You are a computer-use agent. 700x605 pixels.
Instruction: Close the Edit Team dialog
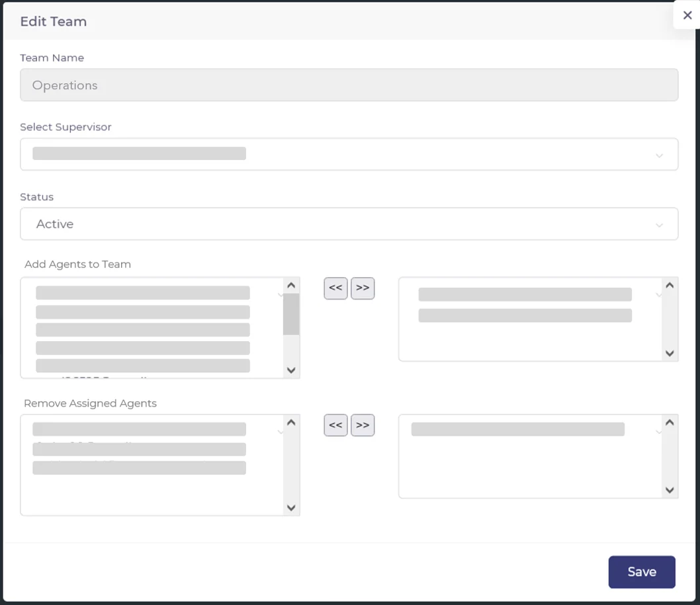click(687, 15)
